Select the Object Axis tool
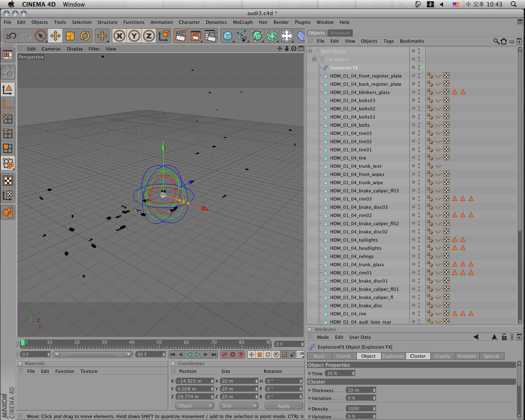This screenshot has width=525, height=420. point(8,104)
